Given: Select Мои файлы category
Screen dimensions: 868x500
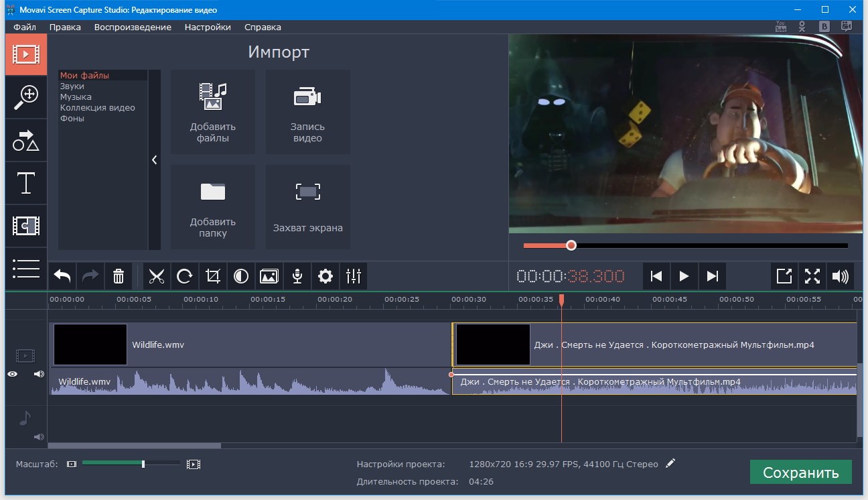Looking at the screenshot, I should pyautogui.click(x=103, y=76).
